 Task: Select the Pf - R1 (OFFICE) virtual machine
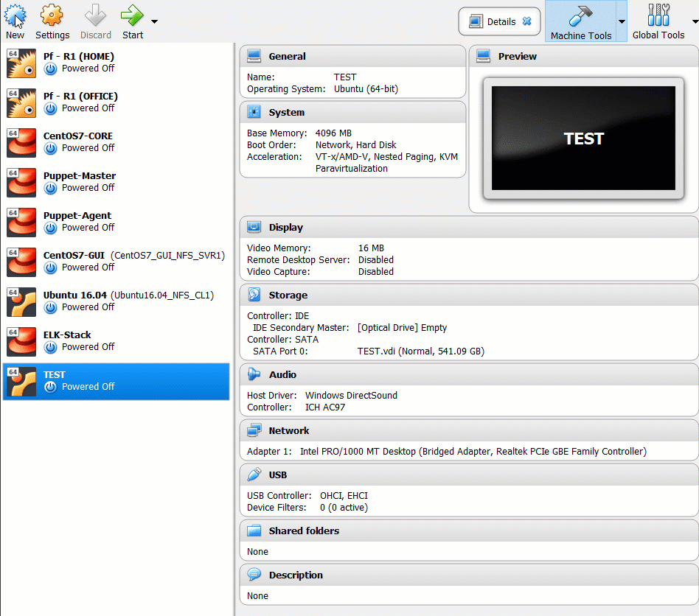[x=116, y=102]
